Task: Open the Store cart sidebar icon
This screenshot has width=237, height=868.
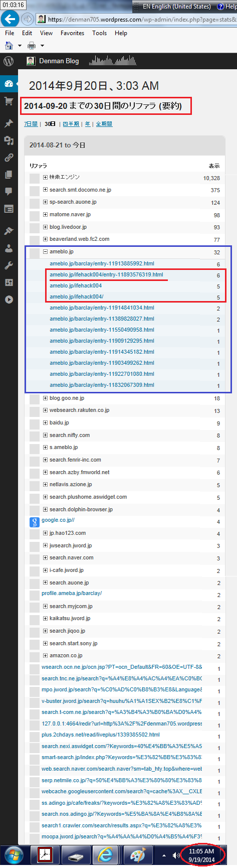Action: pos(9,101)
